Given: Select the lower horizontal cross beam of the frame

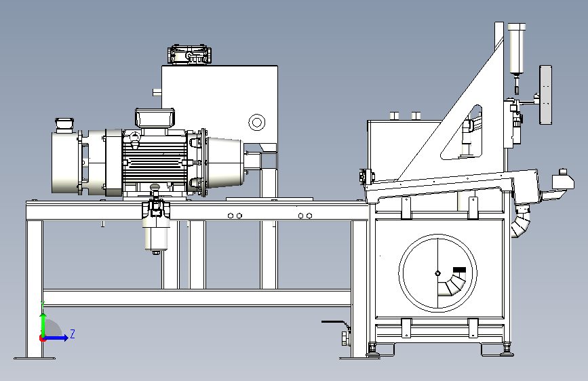Looking at the screenshot, I should tap(197, 298).
